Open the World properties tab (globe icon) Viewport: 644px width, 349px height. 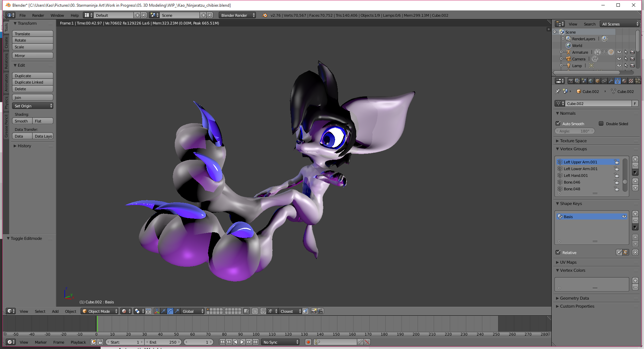click(591, 81)
